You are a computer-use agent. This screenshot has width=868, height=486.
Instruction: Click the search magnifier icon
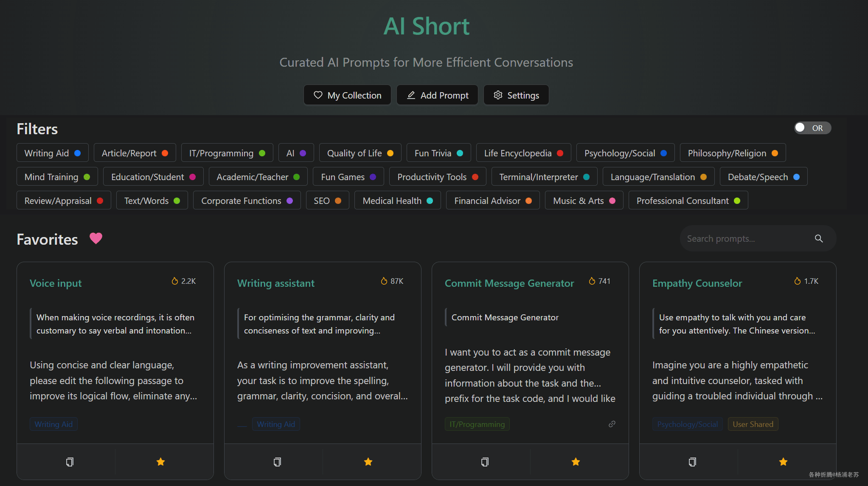point(819,239)
